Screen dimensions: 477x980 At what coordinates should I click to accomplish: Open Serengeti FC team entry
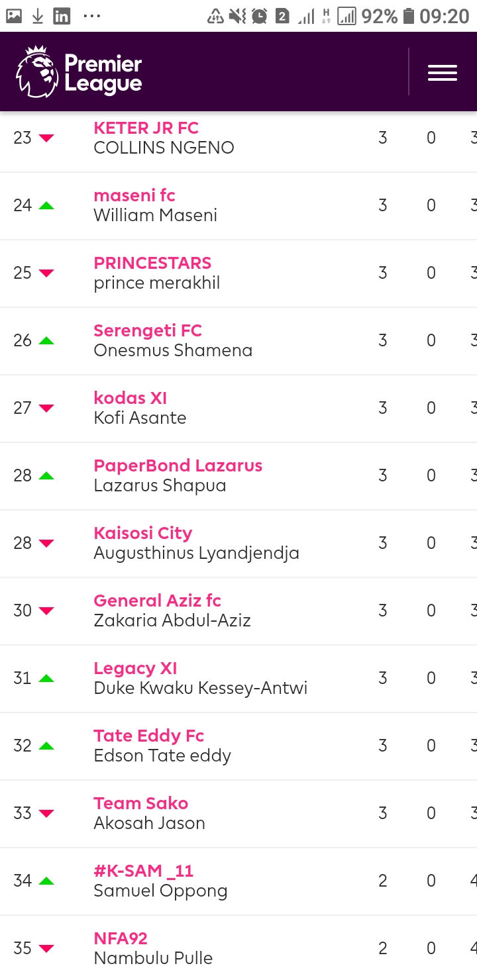[x=148, y=330]
